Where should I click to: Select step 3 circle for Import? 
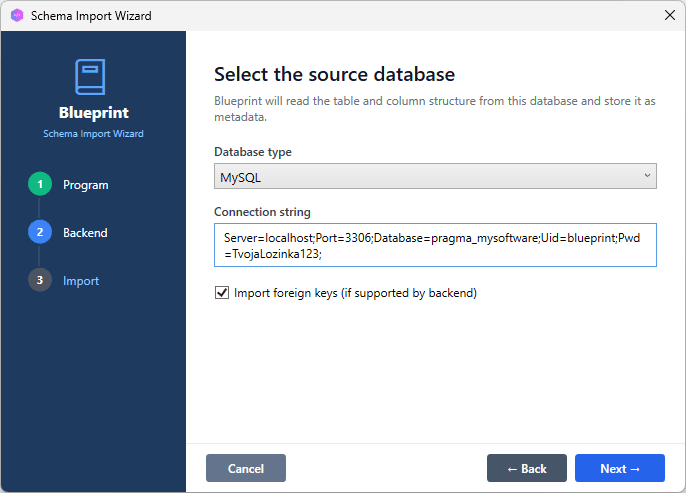click(40, 280)
